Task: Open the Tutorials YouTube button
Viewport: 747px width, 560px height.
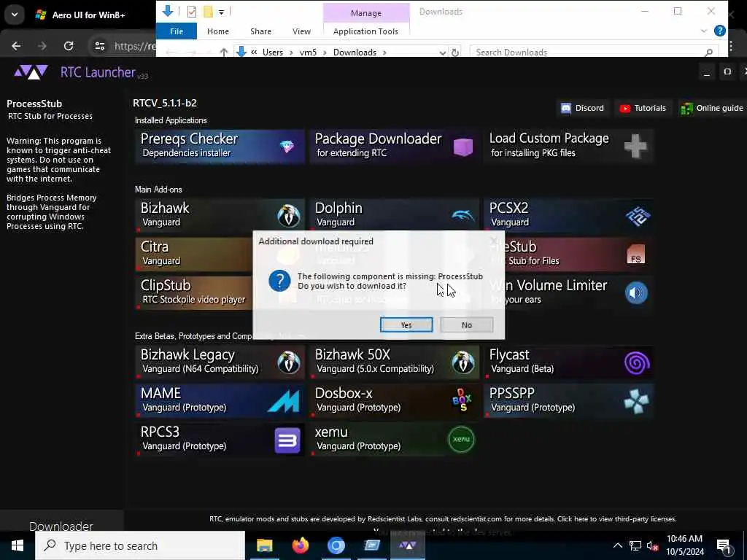Action: (x=643, y=108)
